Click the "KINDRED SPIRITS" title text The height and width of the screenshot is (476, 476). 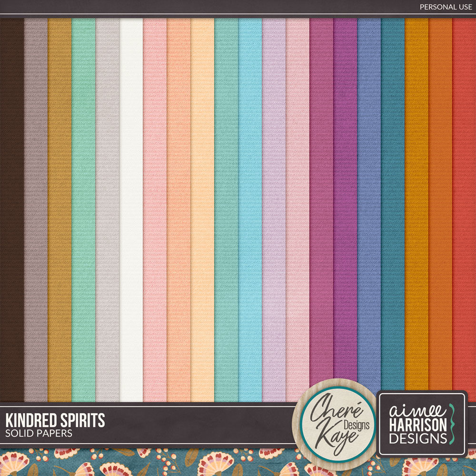(55, 420)
